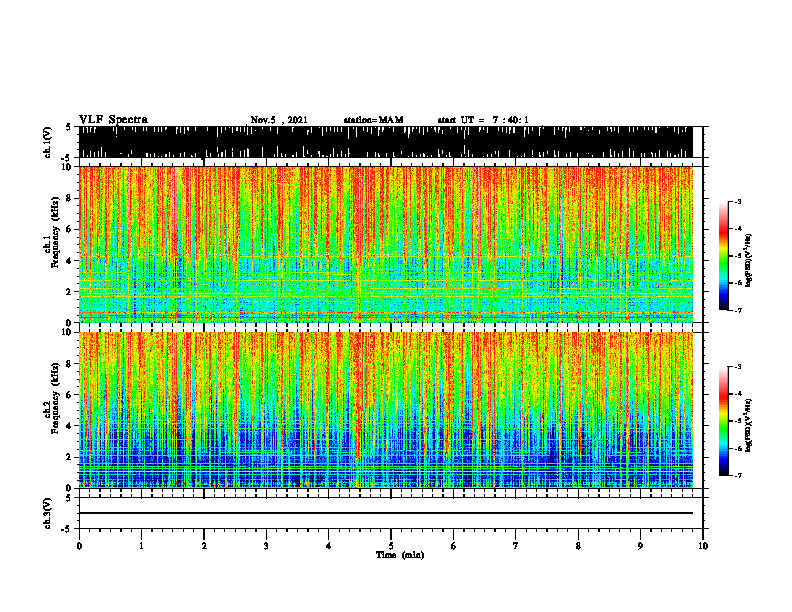Click time axis tick label "9"
792x612 pixels.
640,546
